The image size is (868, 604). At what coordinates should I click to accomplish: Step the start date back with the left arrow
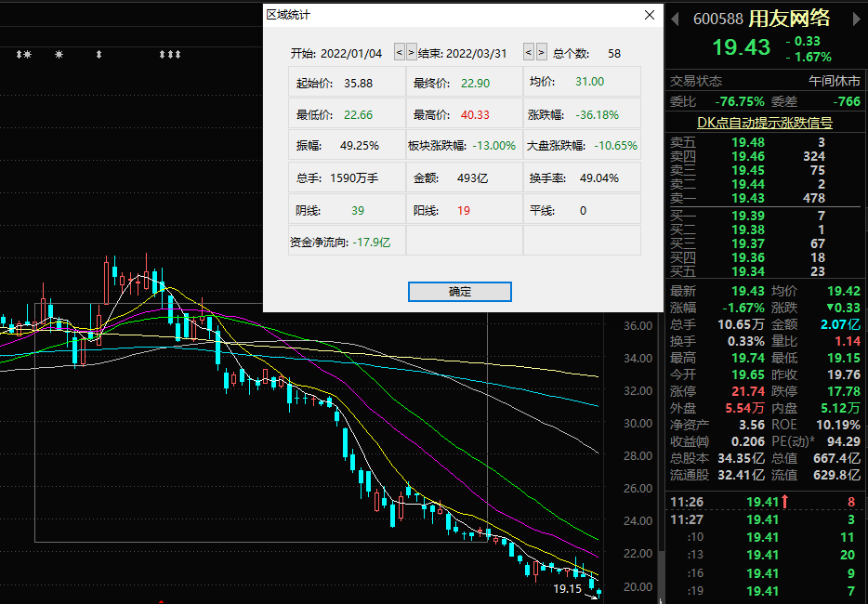399,53
